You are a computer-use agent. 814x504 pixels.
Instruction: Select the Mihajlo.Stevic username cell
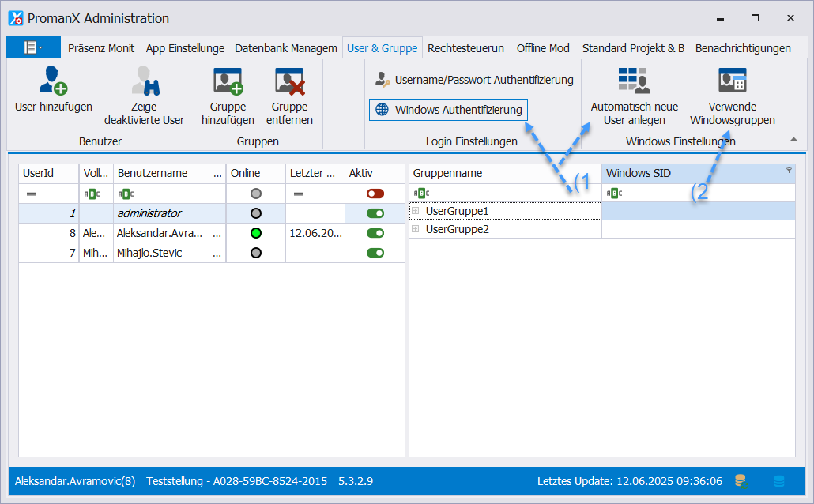(161, 253)
